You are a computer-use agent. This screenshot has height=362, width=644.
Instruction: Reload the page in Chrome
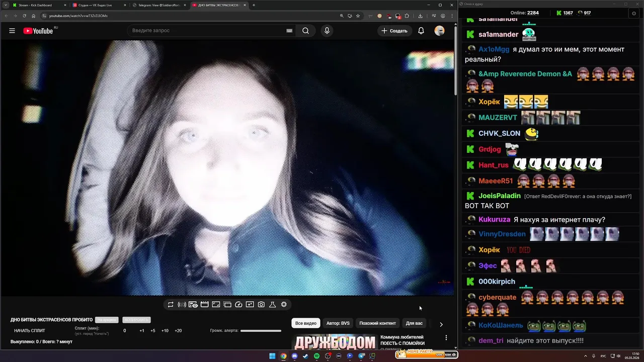point(24,16)
